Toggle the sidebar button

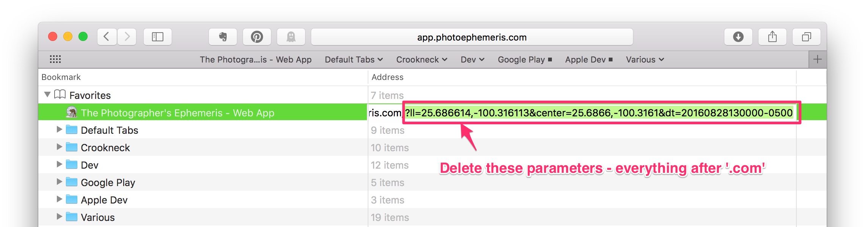pyautogui.click(x=157, y=37)
